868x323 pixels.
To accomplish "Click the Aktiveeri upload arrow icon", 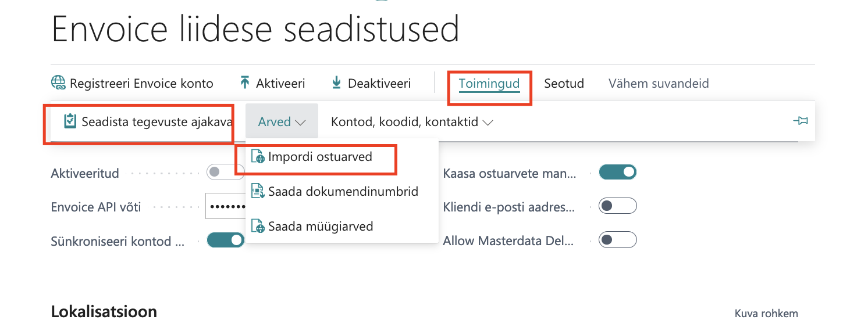I will click(x=244, y=83).
